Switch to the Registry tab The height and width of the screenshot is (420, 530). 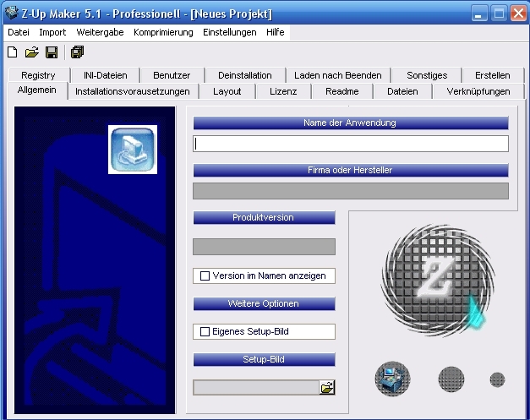click(38, 75)
